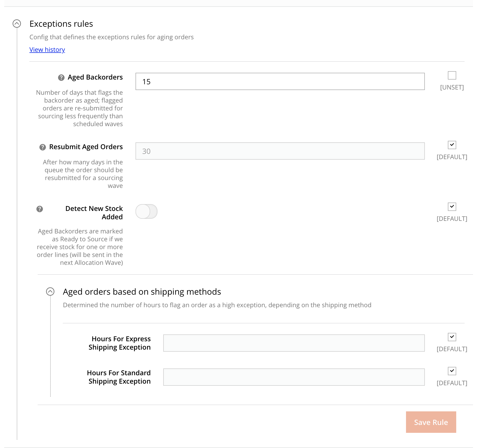Click the Resubmit Aged Orders input field

click(280, 151)
